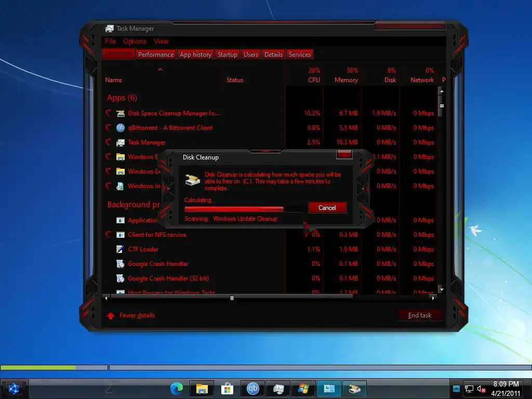Click the Disk Space Cleanup Manager icon
532x399 pixels.
pyautogui.click(x=121, y=113)
